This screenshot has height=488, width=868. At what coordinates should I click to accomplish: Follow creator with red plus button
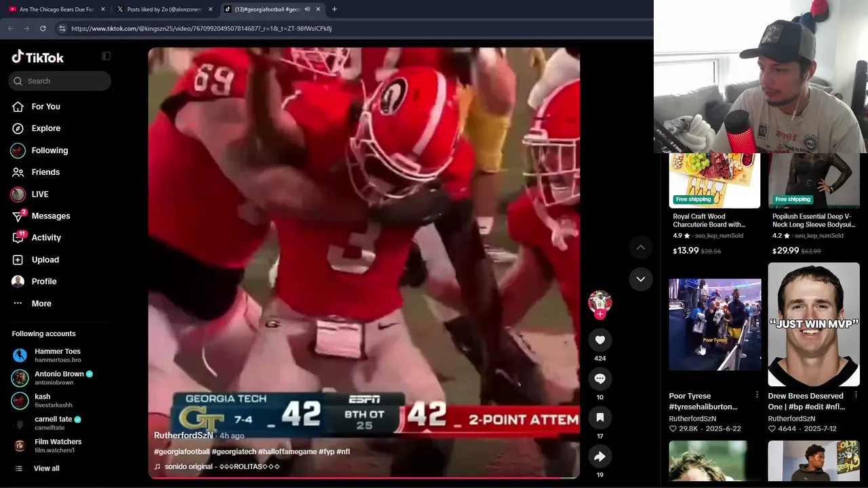pyautogui.click(x=600, y=314)
